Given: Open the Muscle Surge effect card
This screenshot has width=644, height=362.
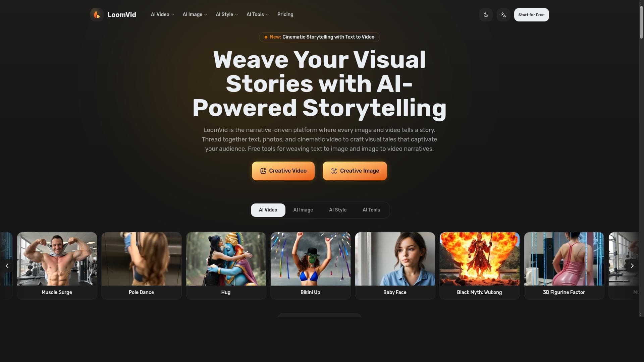Looking at the screenshot, I should (57, 265).
